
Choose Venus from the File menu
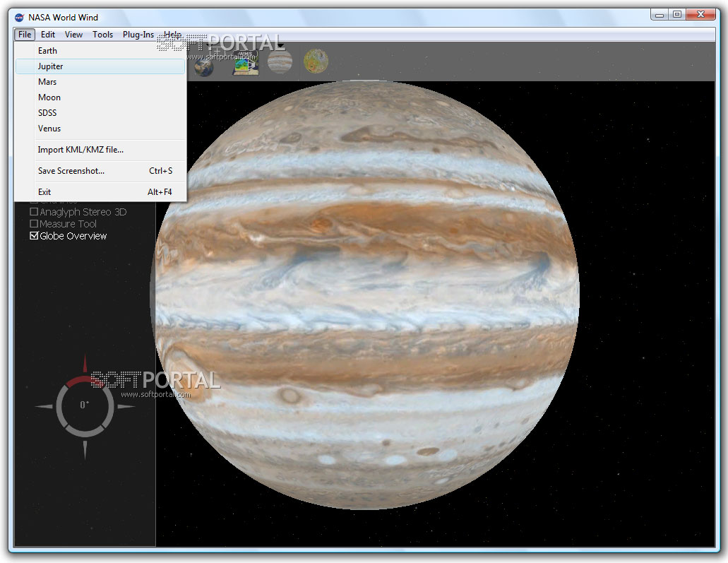(x=100, y=129)
